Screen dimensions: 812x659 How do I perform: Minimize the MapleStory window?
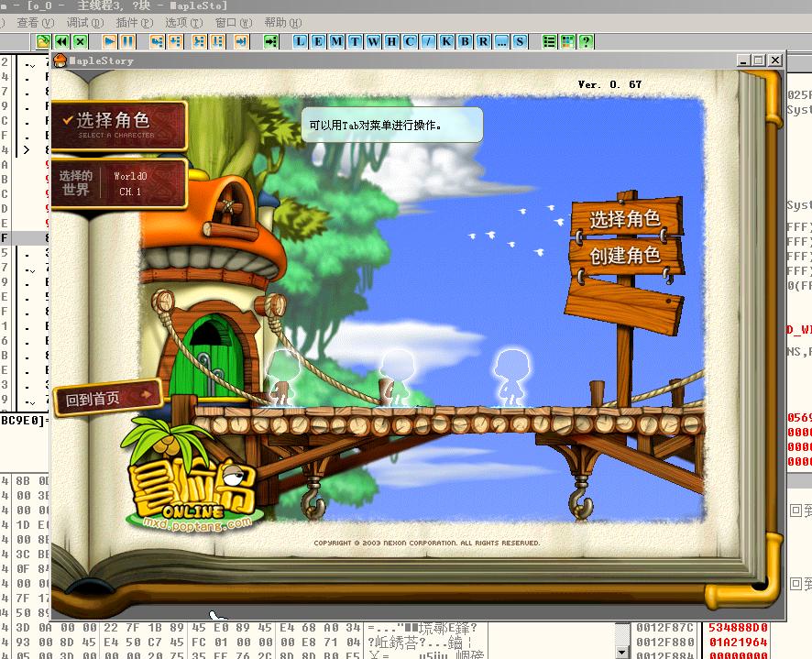743,60
